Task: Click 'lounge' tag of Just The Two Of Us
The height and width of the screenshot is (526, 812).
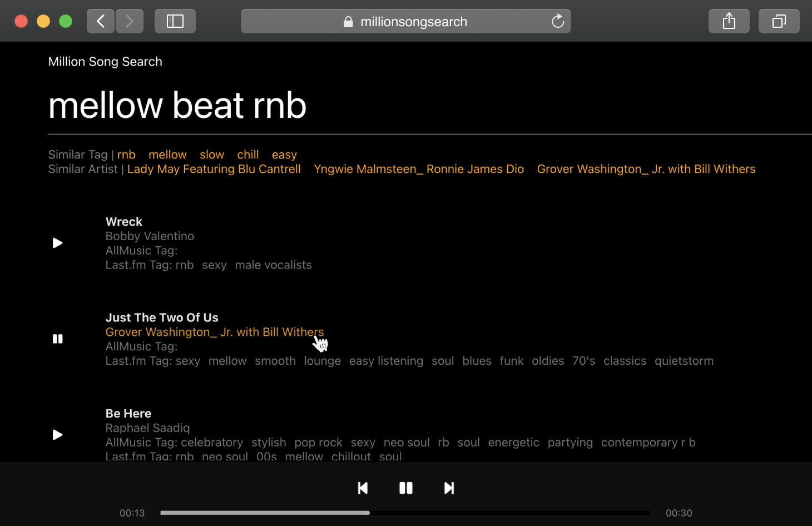Action: click(x=322, y=361)
